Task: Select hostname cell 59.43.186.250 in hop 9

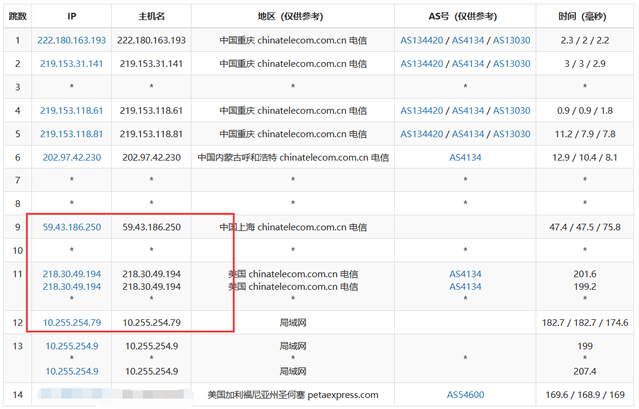Action: 151,227
